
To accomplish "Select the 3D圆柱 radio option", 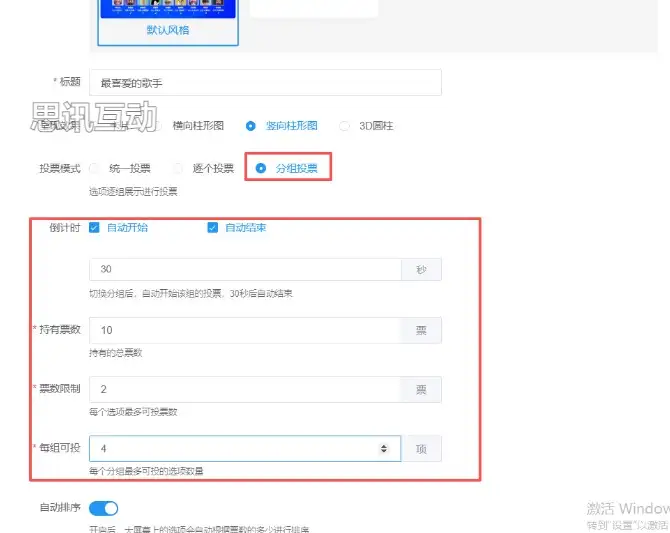I will [x=366, y=126].
